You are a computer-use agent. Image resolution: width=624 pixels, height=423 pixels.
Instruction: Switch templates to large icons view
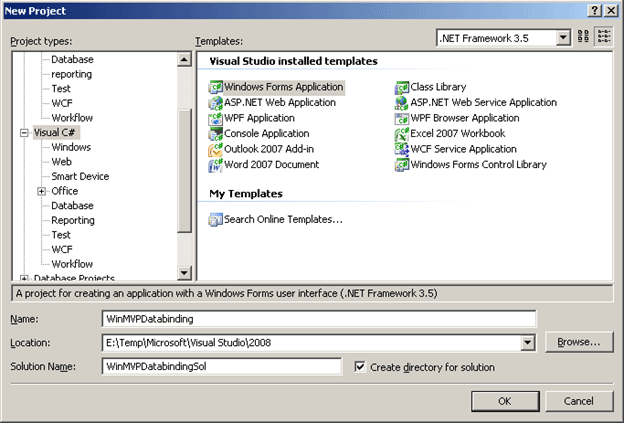(x=583, y=37)
